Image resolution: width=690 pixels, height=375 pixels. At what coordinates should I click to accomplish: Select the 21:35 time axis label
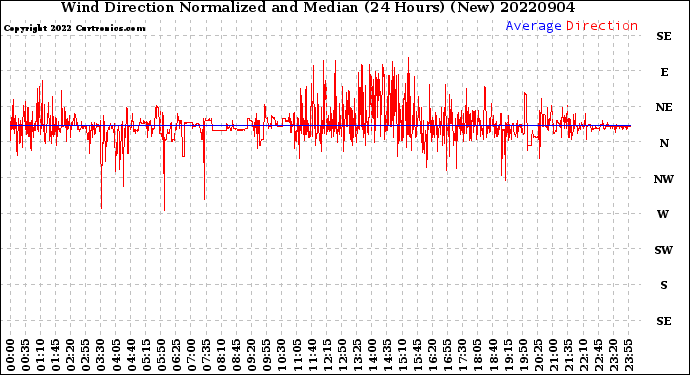click(569, 355)
